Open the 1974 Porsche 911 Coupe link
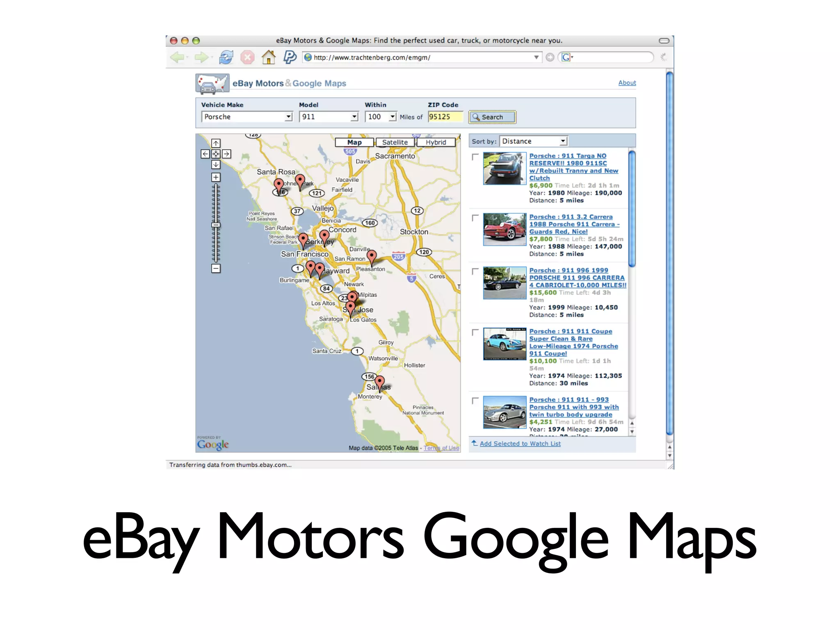Viewport: 840px width, 630px height. pyautogui.click(x=573, y=342)
